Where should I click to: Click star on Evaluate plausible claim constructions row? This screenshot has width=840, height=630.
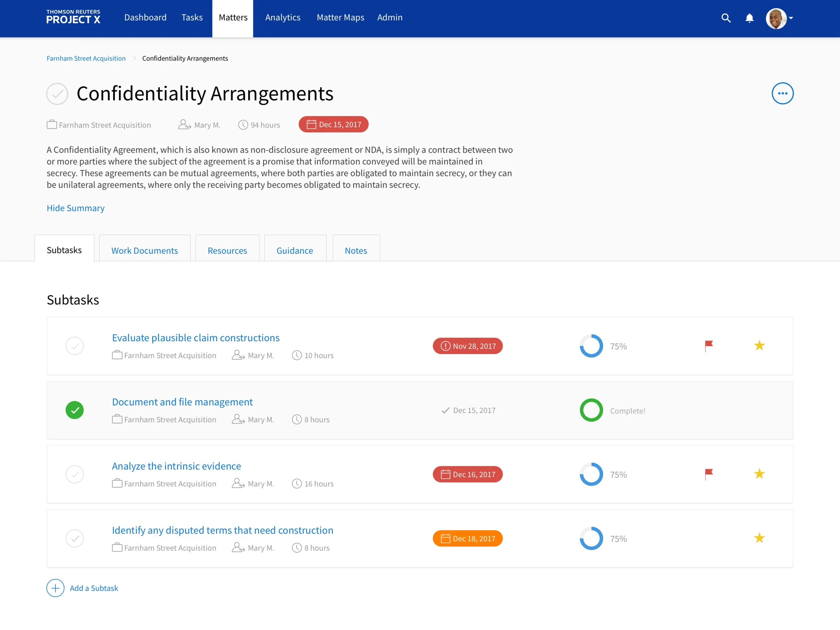tap(759, 345)
